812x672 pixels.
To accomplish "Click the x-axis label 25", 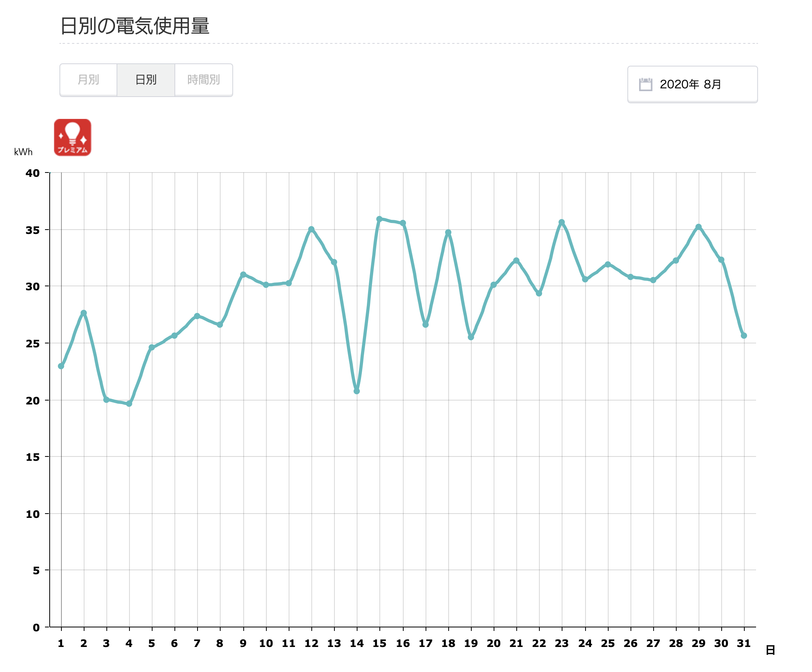I will [x=608, y=643].
